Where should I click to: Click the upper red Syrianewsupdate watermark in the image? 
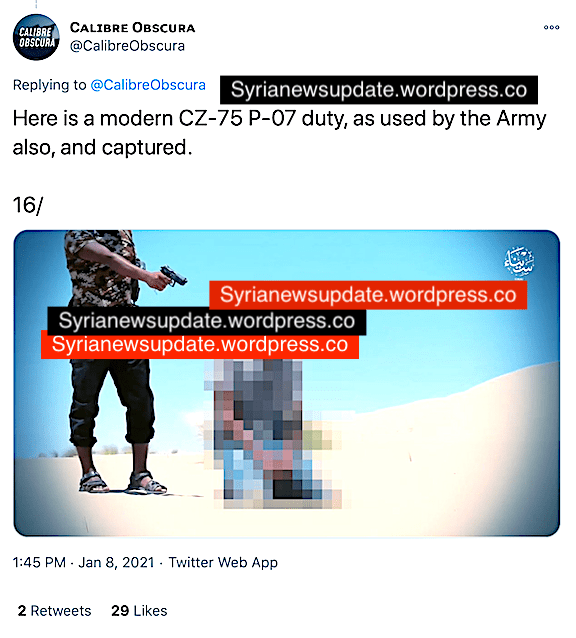tap(368, 295)
